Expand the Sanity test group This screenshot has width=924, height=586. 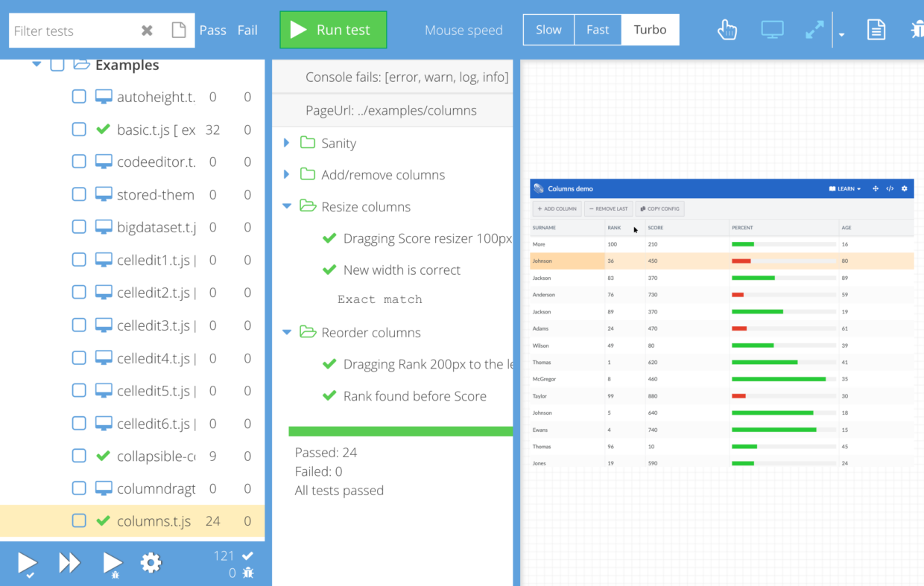(x=287, y=143)
